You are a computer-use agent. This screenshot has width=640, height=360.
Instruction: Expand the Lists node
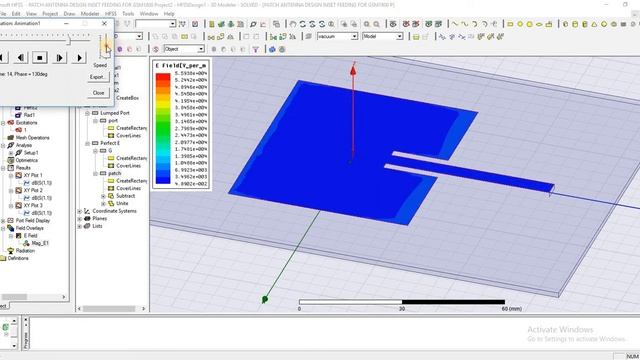click(x=80, y=226)
